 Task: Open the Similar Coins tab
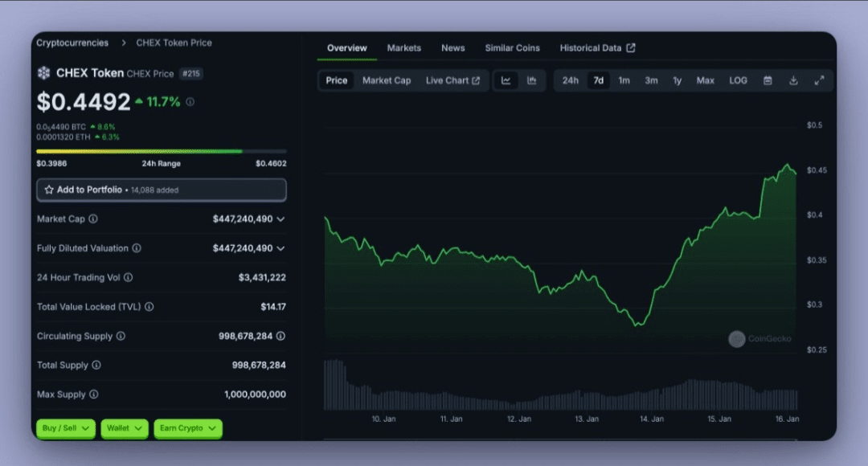pos(512,48)
